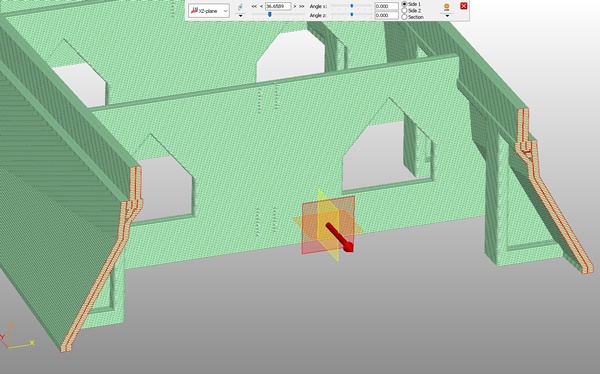The image size is (600, 374).
Task: Click the clipping plane pick icon
Action: pyautogui.click(x=240, y=7)
